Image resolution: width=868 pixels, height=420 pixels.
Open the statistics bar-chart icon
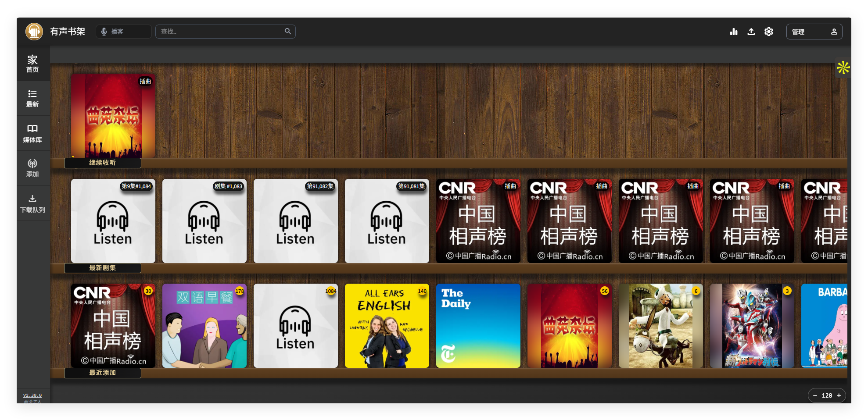pyautogui.click(x=734, y=32)
